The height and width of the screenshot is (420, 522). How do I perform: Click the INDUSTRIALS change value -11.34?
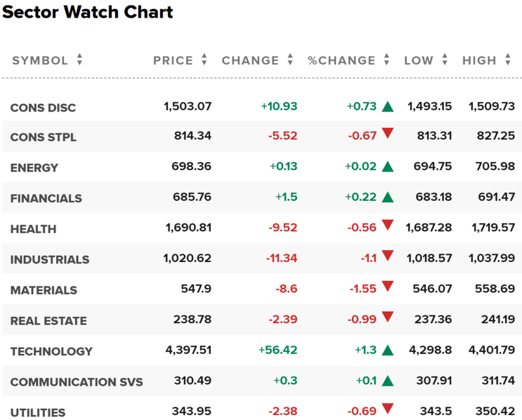tap(281, 258)
